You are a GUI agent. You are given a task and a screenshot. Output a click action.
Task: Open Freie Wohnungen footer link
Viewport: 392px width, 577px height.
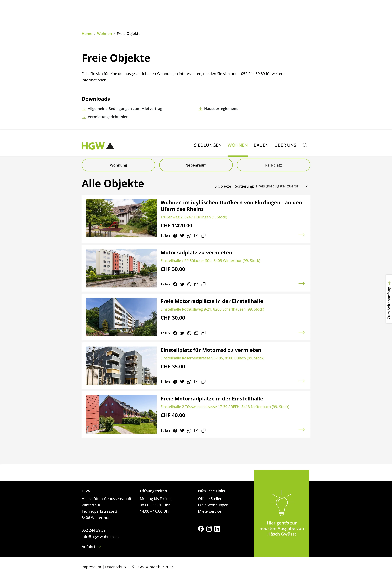[213, 505]
